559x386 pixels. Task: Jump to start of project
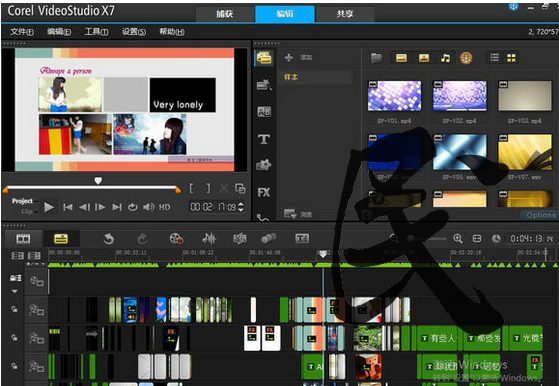(68, 207)
